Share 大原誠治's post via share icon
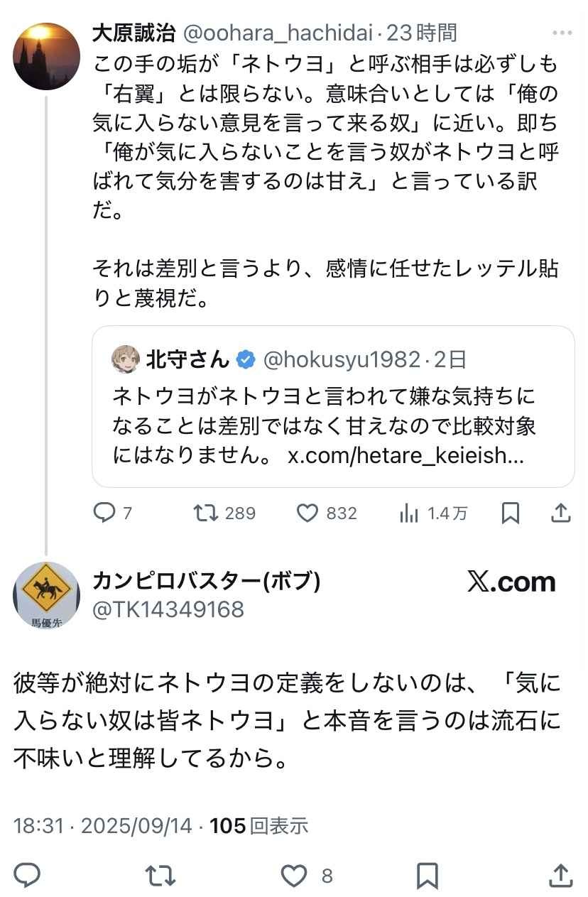The image size is (588, 897). 561,513
